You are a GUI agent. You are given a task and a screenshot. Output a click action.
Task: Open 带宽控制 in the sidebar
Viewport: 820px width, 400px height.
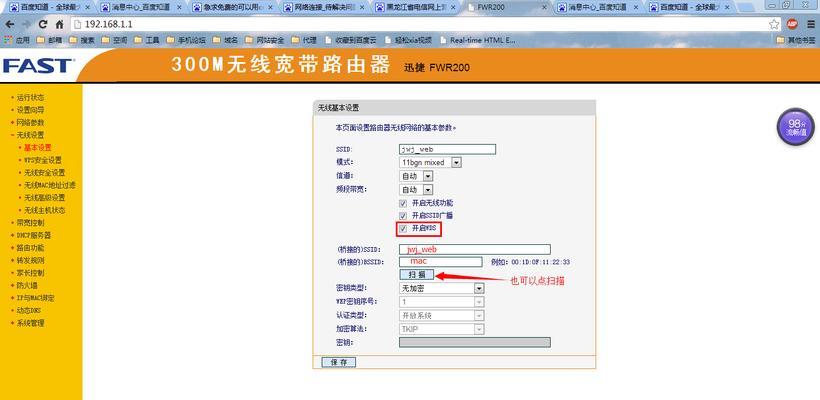click(30, 223)
